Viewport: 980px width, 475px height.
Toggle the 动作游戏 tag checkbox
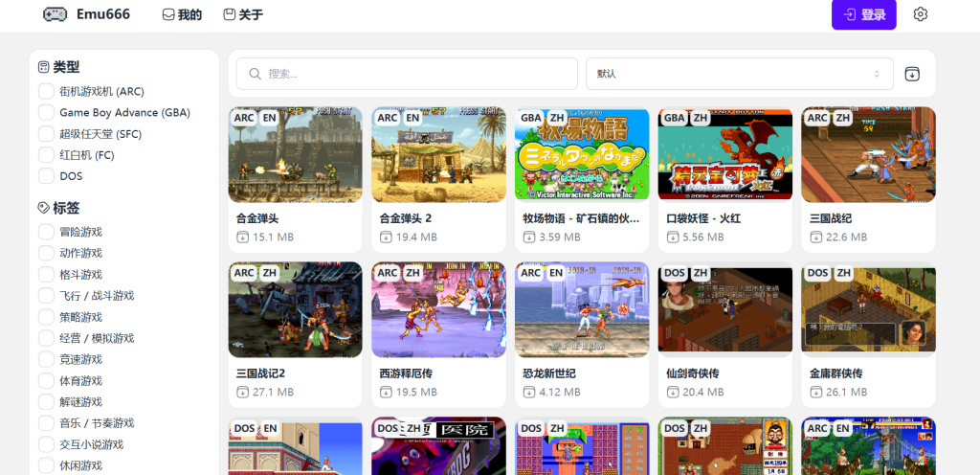[46, 253]
